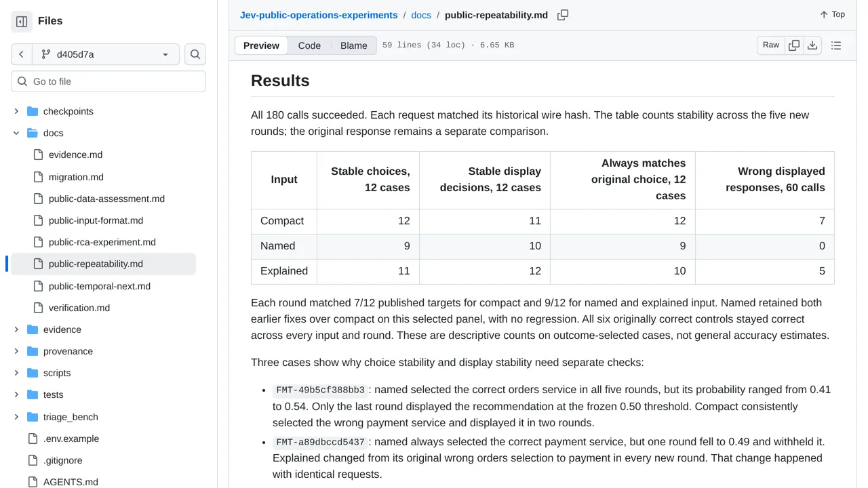This screenshot has height=488, width=868.
Task: Switch to the Code tab
Action: pos(309,45)
